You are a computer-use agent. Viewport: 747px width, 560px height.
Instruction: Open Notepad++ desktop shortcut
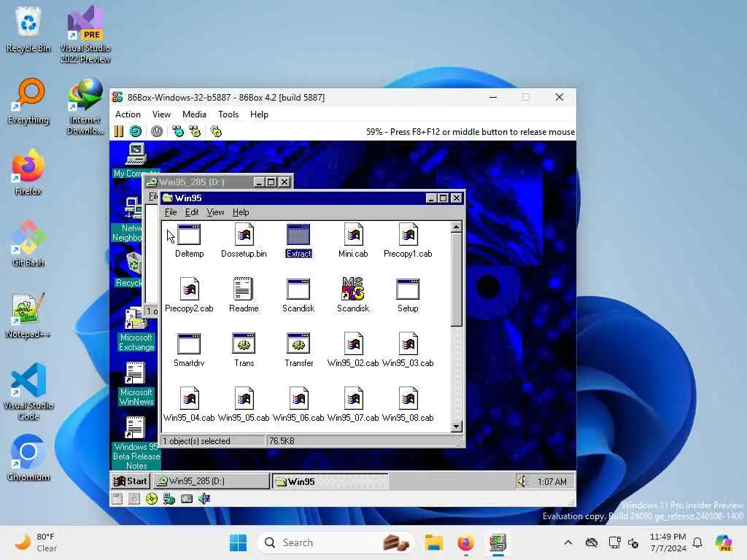(28, 315)
